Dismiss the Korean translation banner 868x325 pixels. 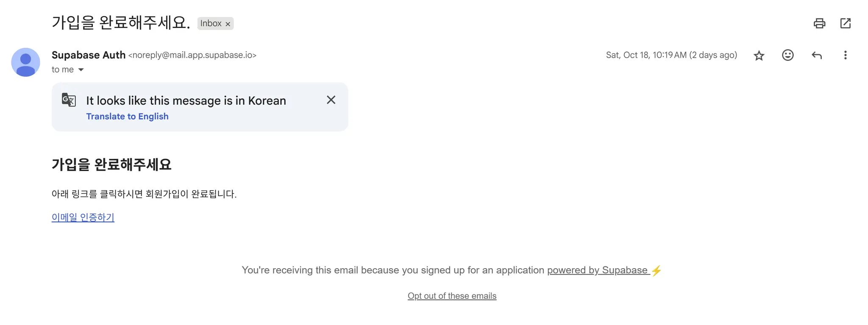click(x=331, y=100)
